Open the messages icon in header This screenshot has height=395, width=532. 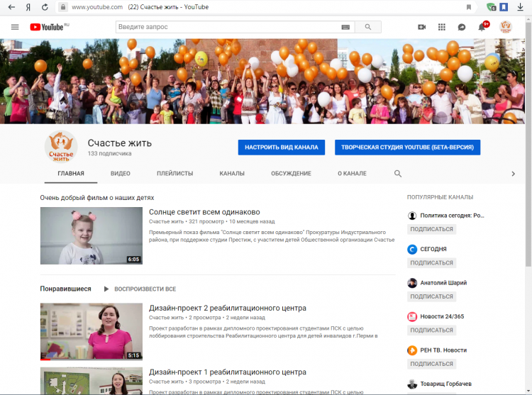click(x=462, y=27)
